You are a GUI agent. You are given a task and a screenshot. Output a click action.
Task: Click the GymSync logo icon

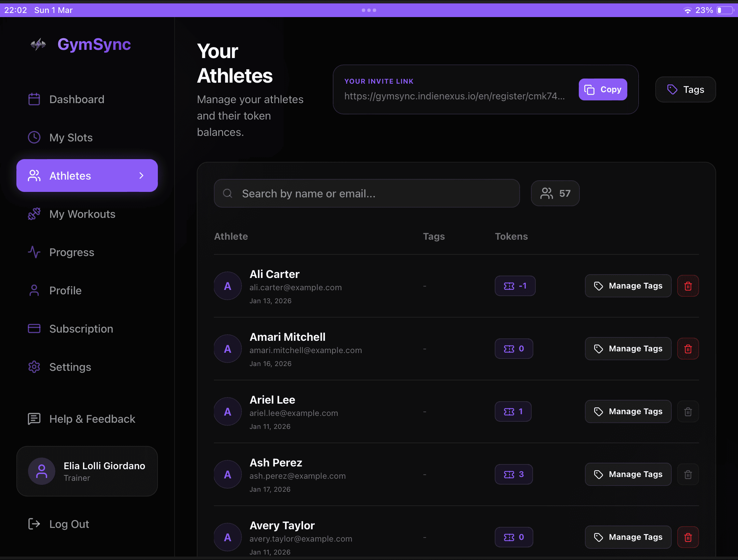[x=38, y=44]
